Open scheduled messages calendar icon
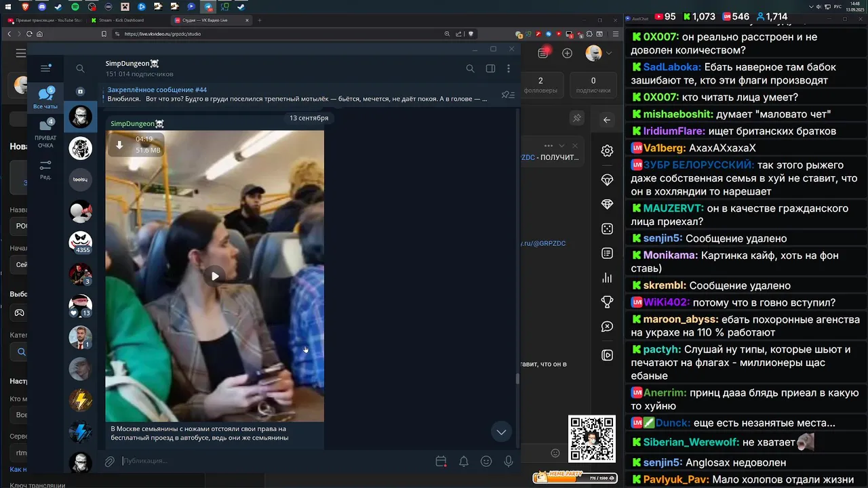 pyautogui.click(x=441, y=462)
